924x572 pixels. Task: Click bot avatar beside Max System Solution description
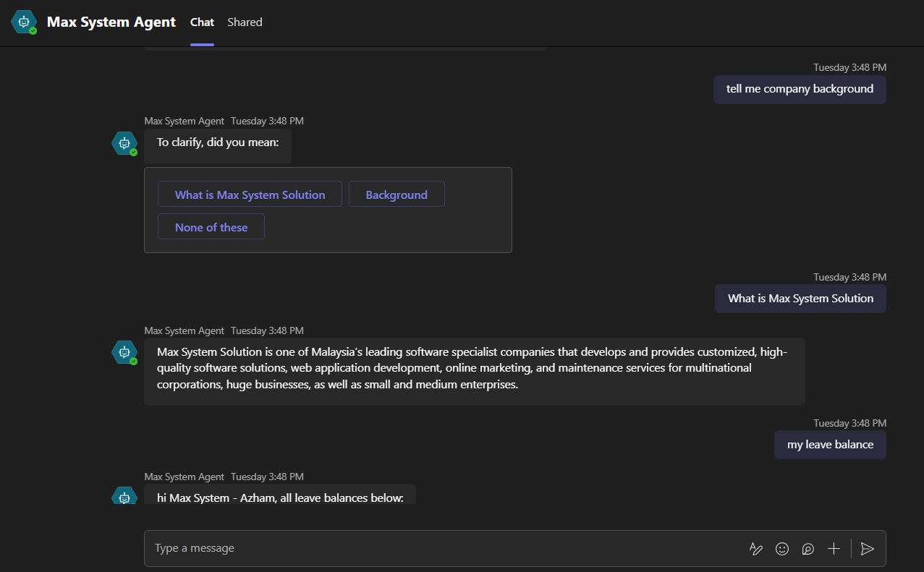(x=124, y=352)
